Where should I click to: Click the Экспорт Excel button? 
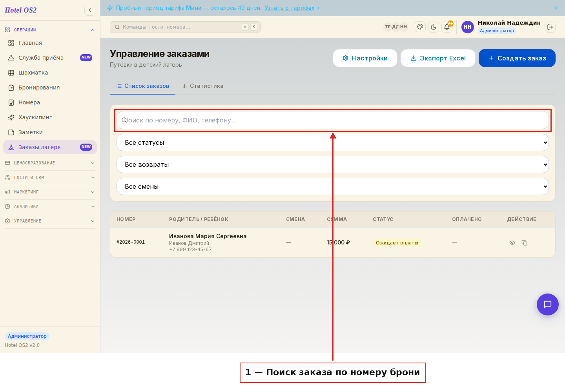point(438,58)
